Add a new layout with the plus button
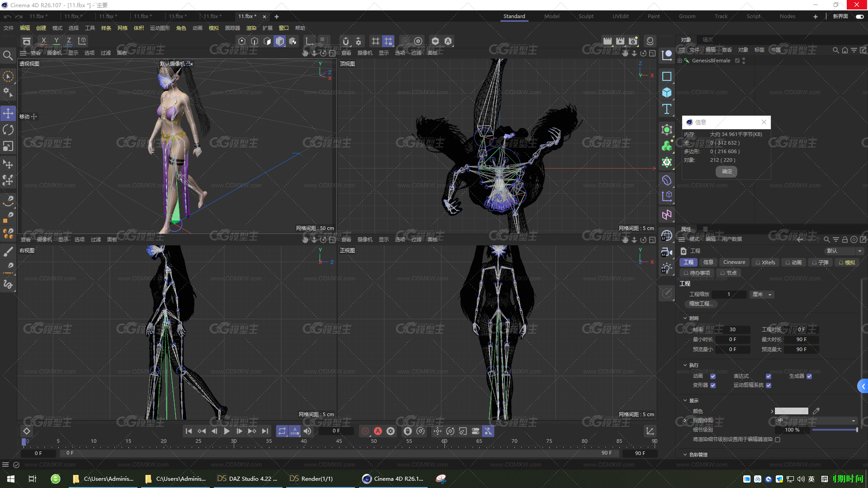Screen dimensions: 868x488 pos(815,16)
